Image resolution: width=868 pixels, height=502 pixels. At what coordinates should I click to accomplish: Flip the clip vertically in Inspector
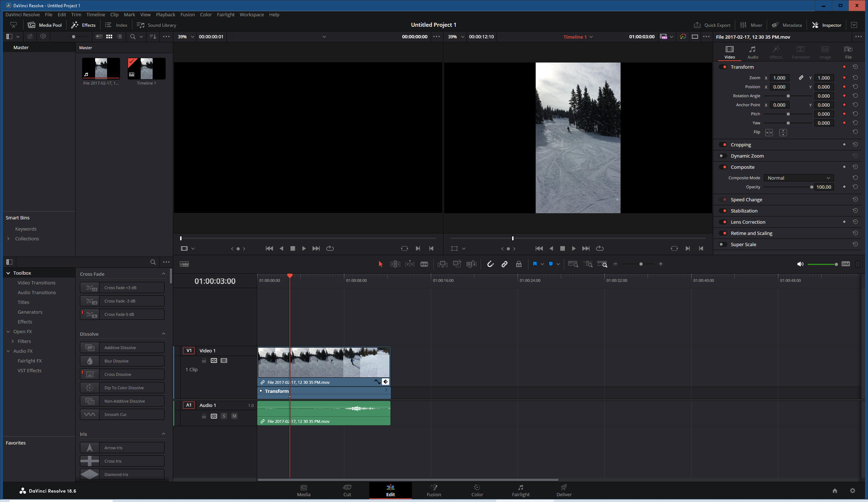(783, 133)
